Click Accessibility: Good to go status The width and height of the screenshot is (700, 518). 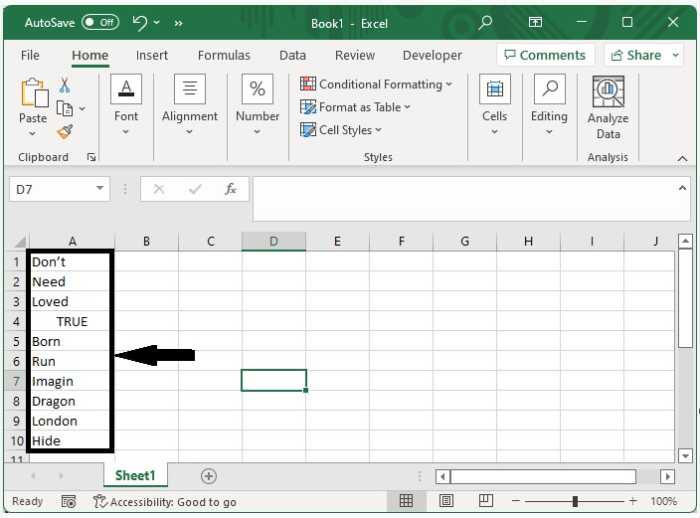click(173, 502)
